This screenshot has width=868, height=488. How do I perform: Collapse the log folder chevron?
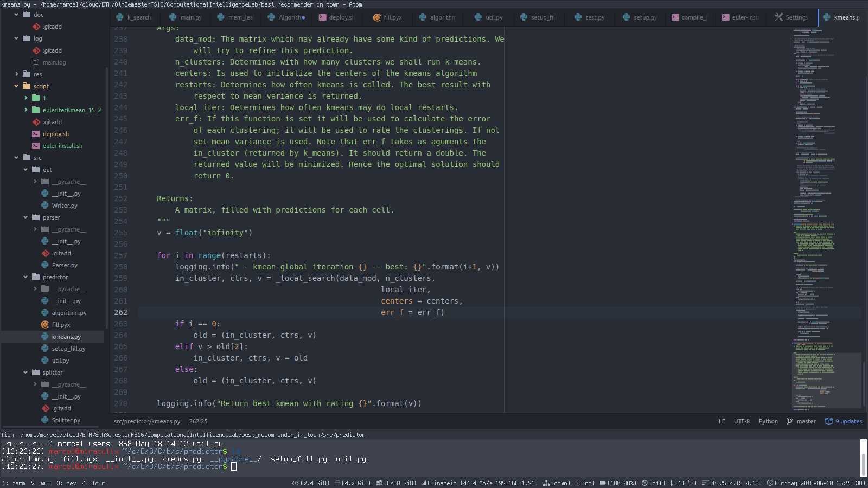pyautogui.click(x=16, y=38)
